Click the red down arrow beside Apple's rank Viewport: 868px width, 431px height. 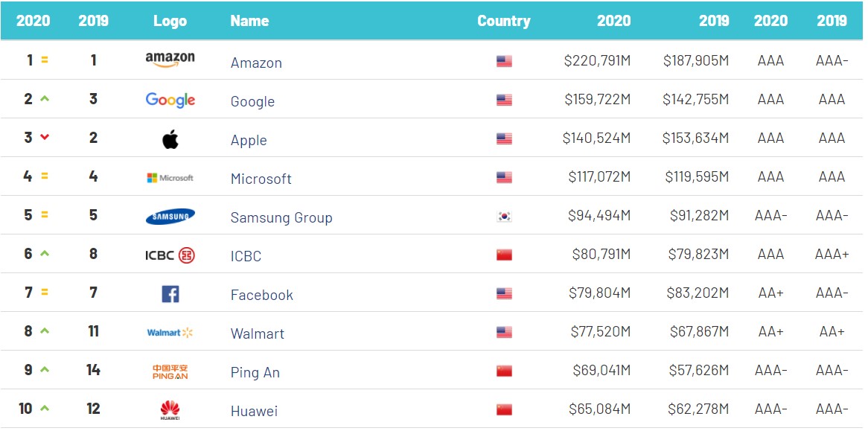(x=45, y=138)
